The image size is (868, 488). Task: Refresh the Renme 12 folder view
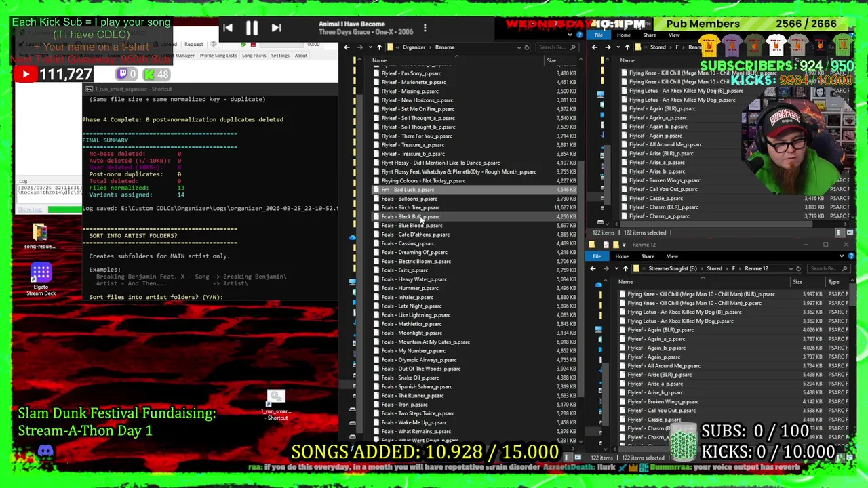tap(798, 268)
